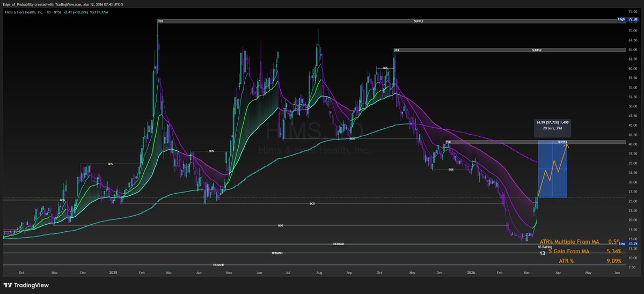Click the topmost DEMAND zone label
The image size is (644, 294).
point(339,244)
